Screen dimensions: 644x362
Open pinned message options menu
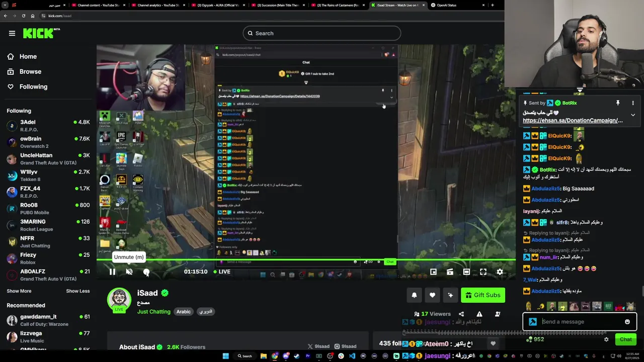click(633, 103)
